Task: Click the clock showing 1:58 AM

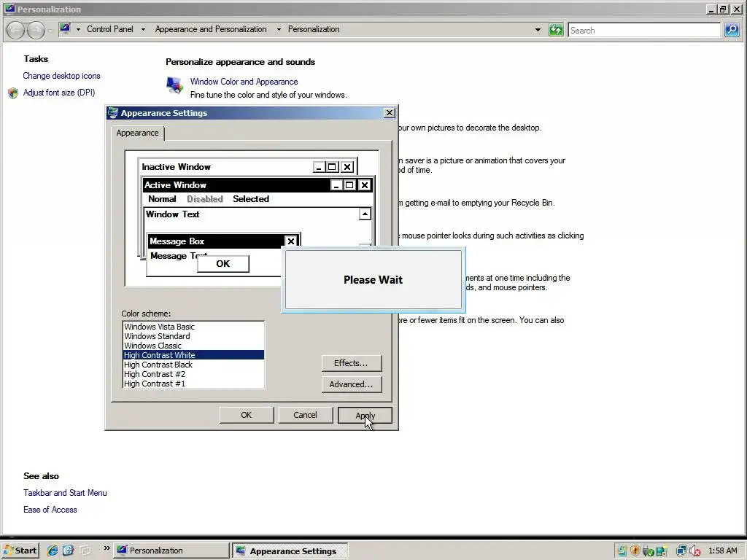Action: pos(723,551)
